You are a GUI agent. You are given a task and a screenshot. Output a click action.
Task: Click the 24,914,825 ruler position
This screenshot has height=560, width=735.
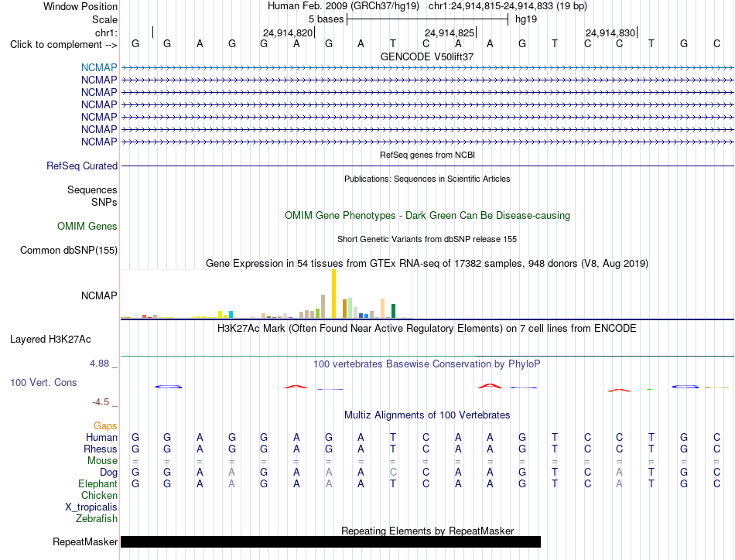pos(450,32)
